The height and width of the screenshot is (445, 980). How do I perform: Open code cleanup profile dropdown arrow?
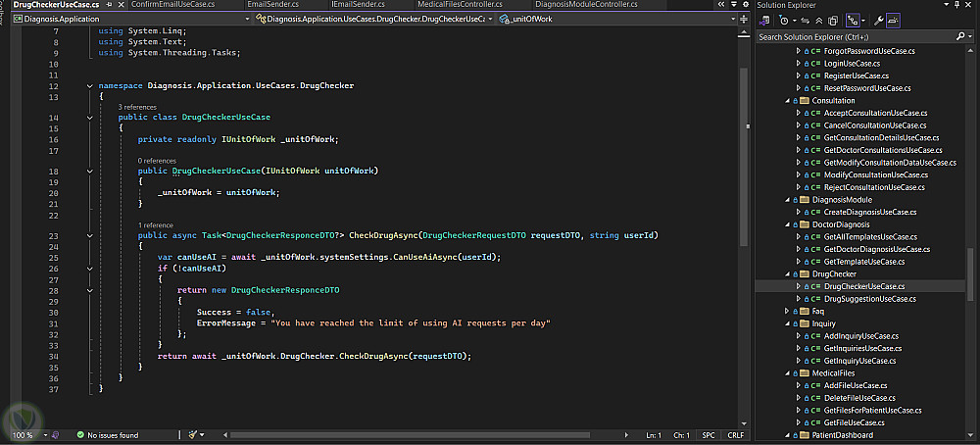[202, 434]
